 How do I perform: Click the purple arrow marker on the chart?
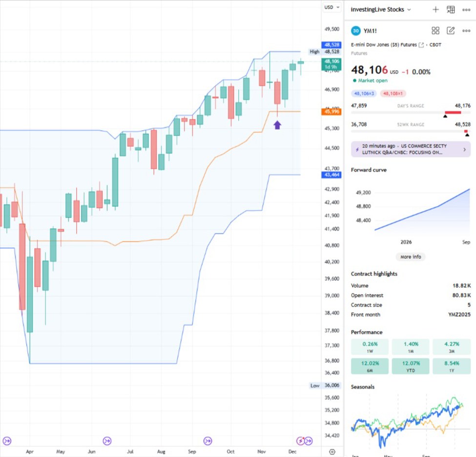point(277,124)
